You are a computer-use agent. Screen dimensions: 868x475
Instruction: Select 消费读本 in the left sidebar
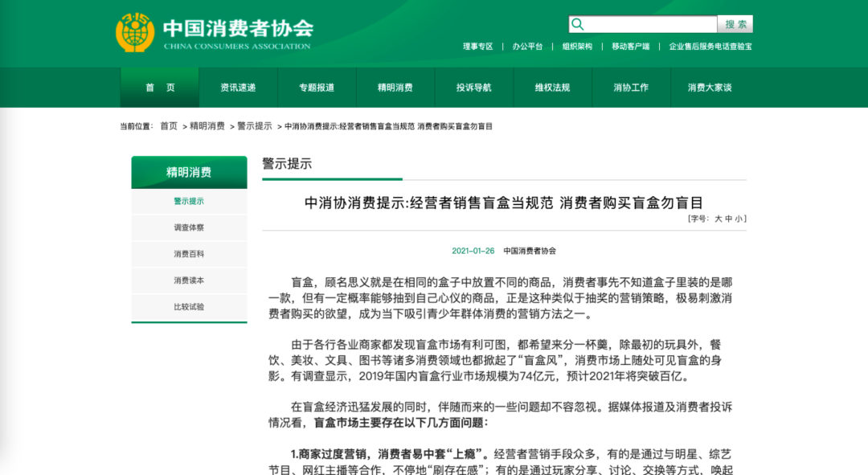[x=190, y=280]
